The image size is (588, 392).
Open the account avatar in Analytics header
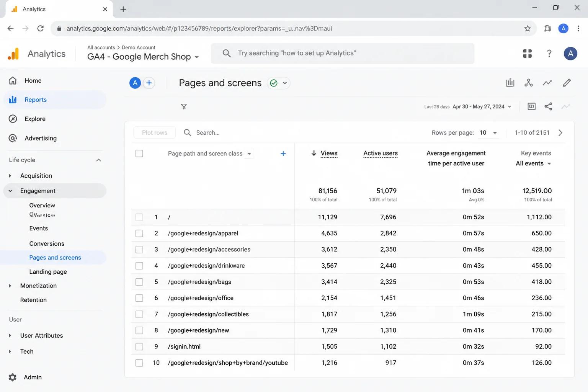point(570,54)
